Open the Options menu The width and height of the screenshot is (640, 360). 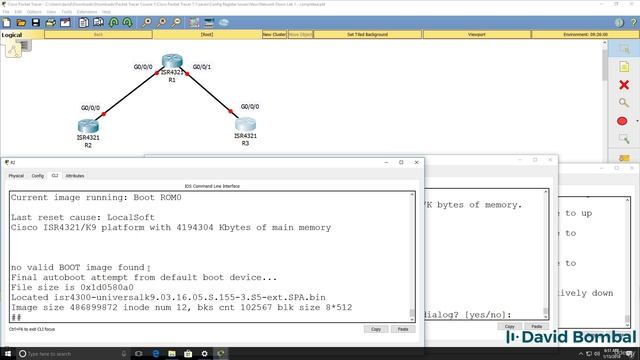pos(34,12)
